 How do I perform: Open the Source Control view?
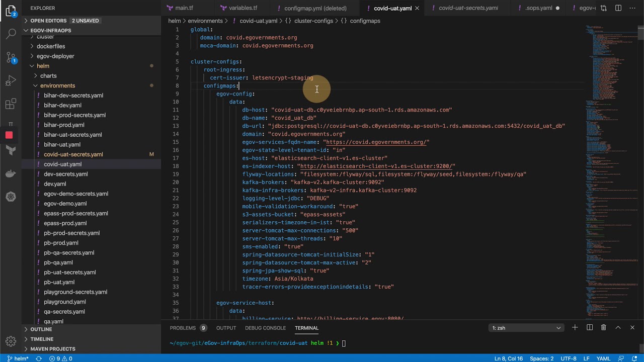click(x=11, y=57)
